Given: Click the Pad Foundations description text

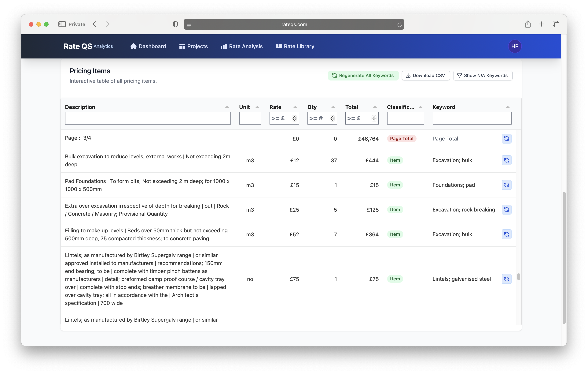Looking at the screenshot, I should pos(147,185).
